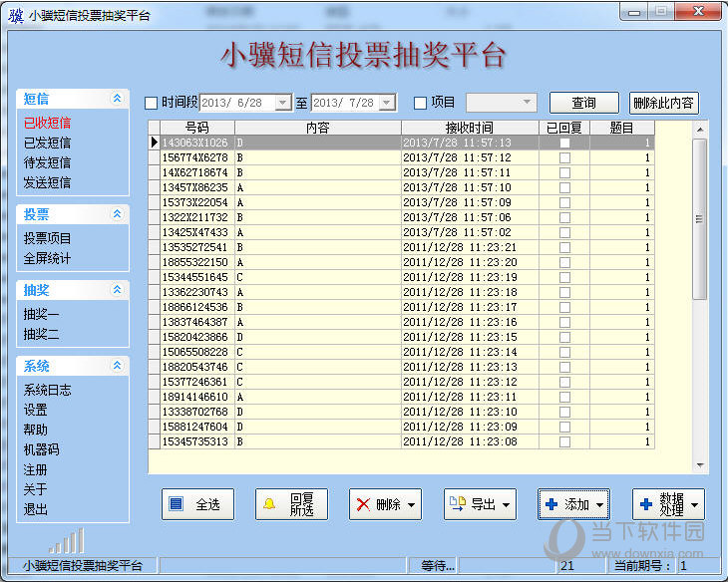Enable the 时间段 checkbox
The width and height of the screenshot is (728, 583).
[151, 103]
